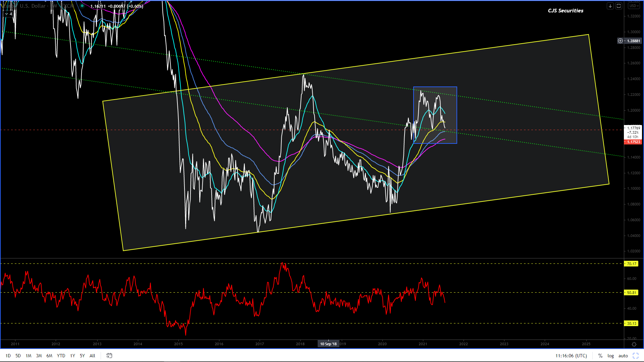Image resolution: width=644 pixels, height=362 pixels.
Task: Open the chart settings gear icon
Action: 634,344
